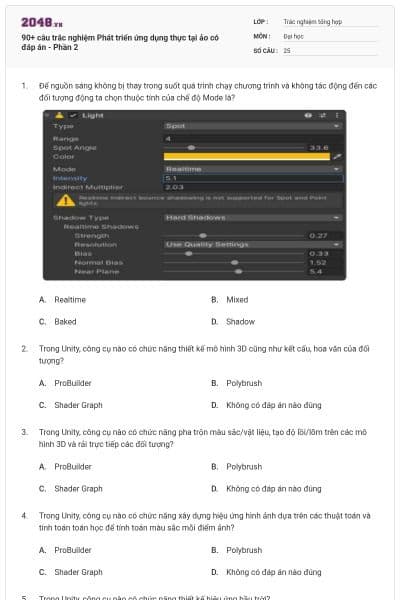Choose answer D. Shadow for question 1

233,321
